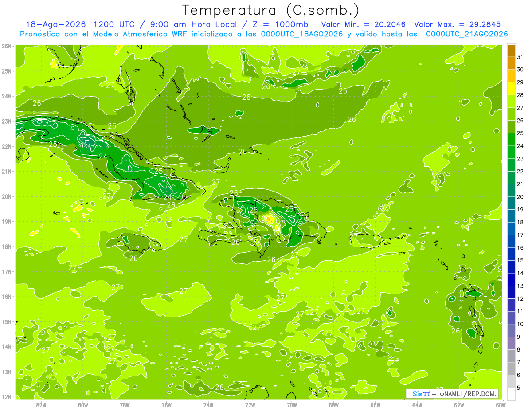Click the "74W" longitude label
Viewport: 532px width, 411px height.
click(208, 405)
